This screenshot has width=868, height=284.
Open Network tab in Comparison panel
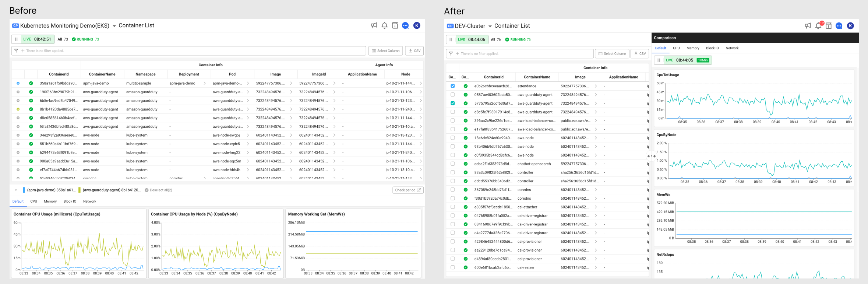coord(732,48)
